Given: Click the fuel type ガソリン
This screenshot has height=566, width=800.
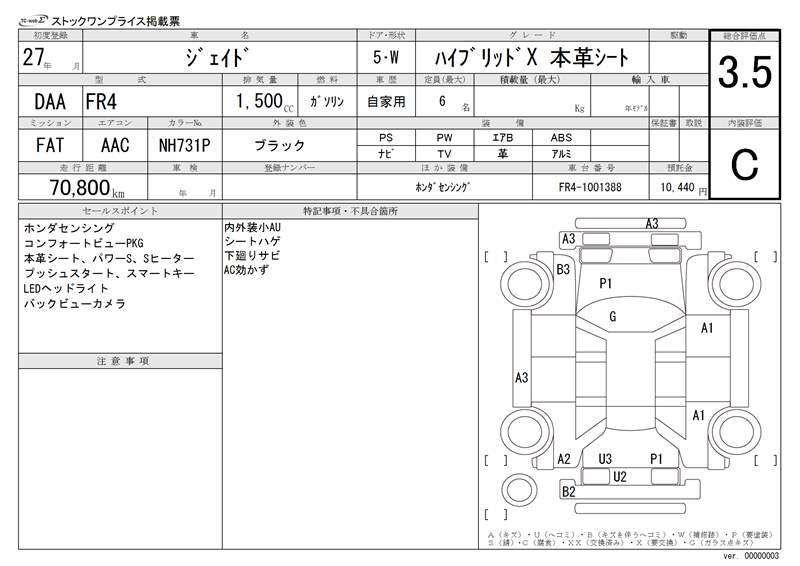Looking at the screenshot, I should click(327, 102).
